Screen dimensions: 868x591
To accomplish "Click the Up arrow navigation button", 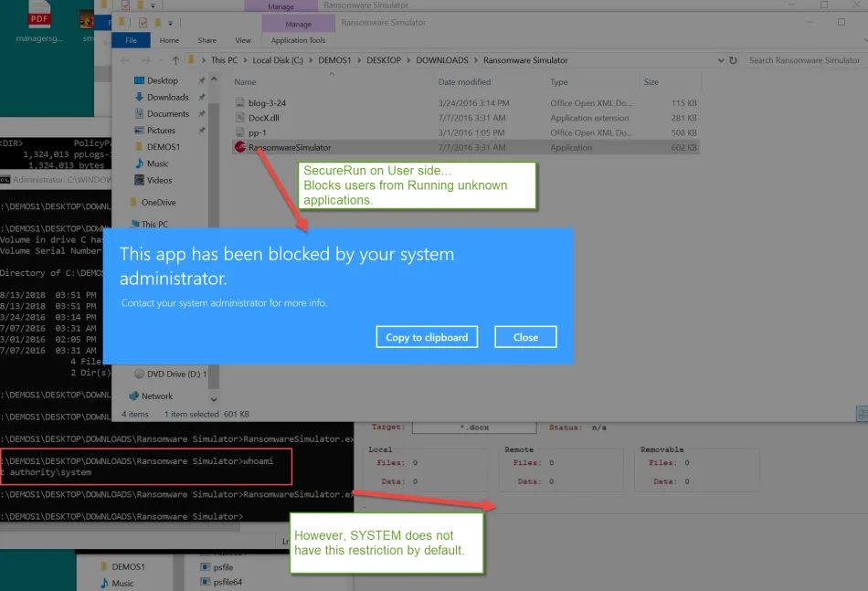I will pyautogui.click(x=174, y=60).
